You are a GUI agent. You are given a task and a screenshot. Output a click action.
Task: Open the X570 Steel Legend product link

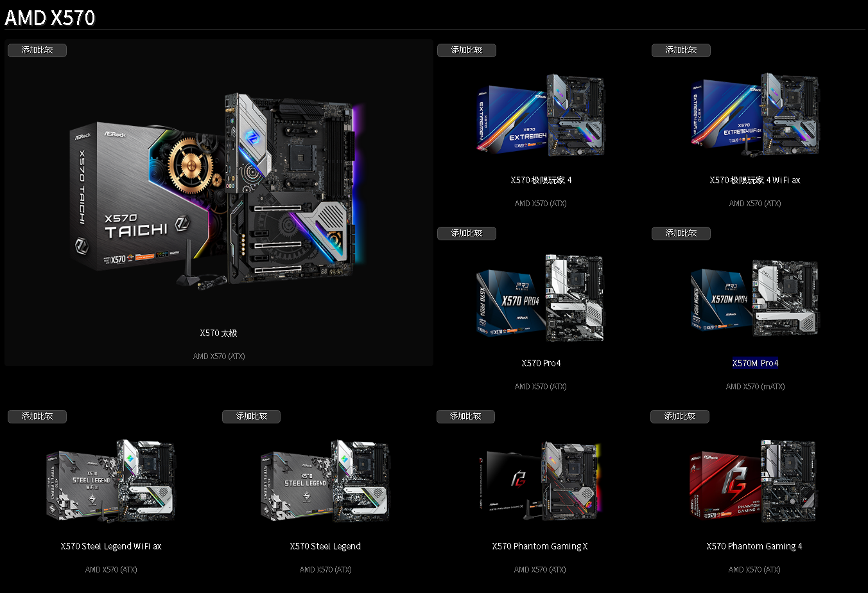pos(325,545)
